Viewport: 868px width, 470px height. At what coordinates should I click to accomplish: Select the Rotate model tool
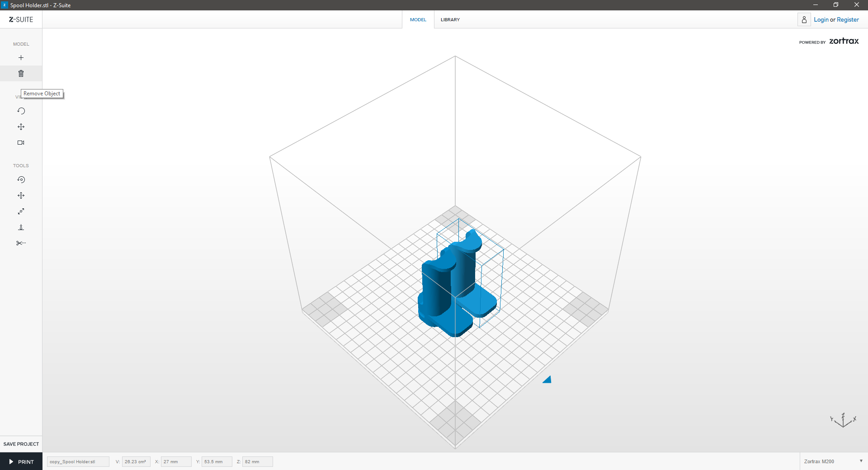[21, 180]
